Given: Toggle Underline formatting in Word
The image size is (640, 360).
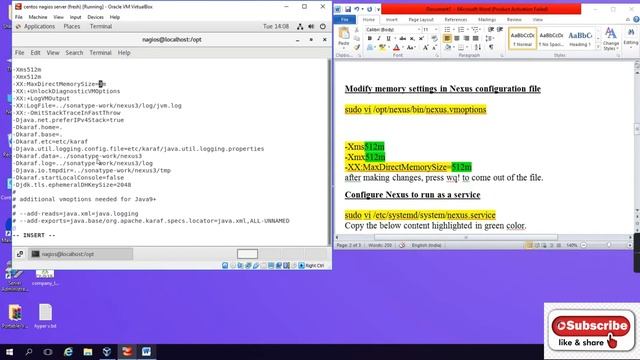Looking at the screenshot, I should pyautogui.click(x=388, y=39).
